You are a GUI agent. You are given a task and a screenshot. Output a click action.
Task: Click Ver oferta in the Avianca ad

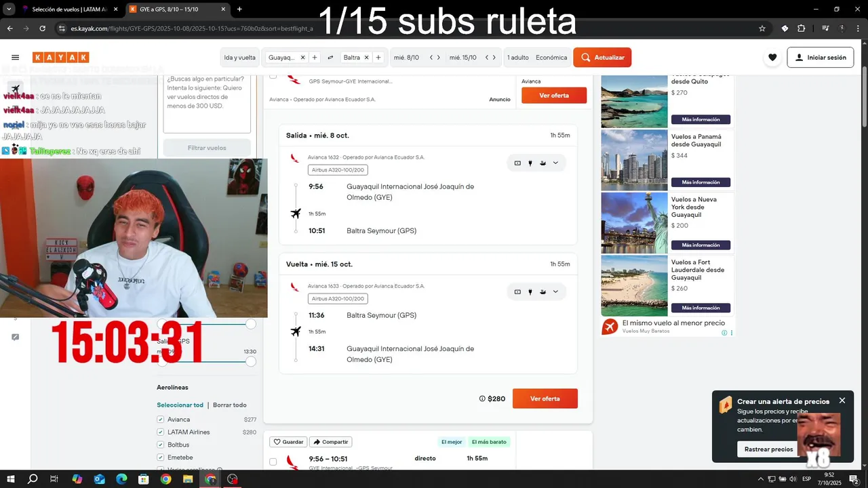tap(554, 96)
